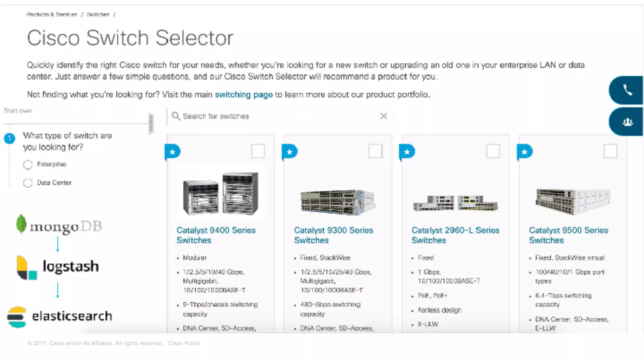Check the Catalyst 9400 compare box
Screen dimensions: 644x362
tap(258, 151)
